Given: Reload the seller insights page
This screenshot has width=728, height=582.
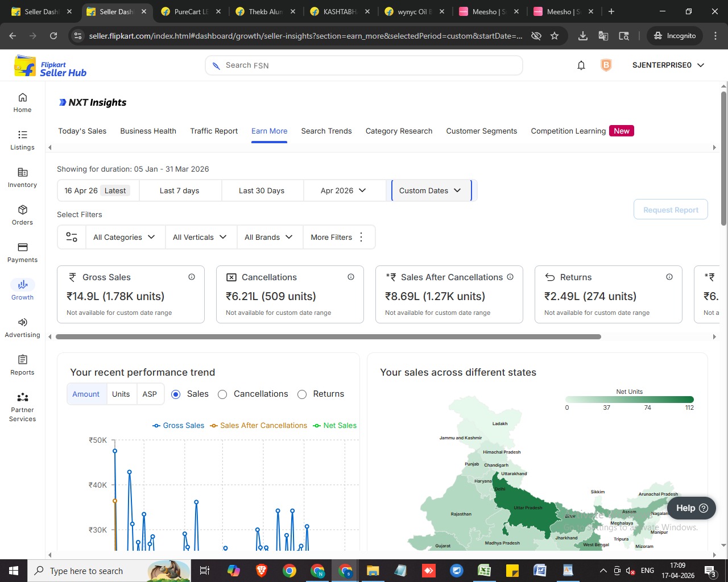Looking at the screenshot, I should pyautogui.click(x=53, y=36).
